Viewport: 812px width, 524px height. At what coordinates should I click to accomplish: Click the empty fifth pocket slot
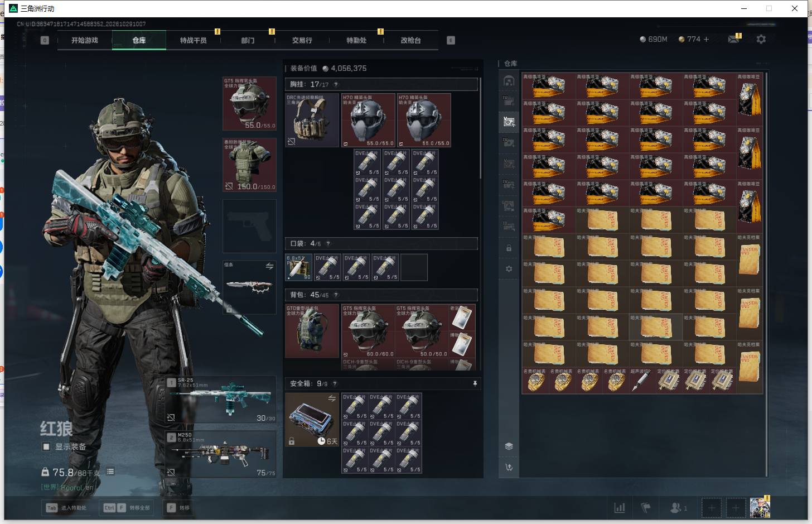pos(414,267)
